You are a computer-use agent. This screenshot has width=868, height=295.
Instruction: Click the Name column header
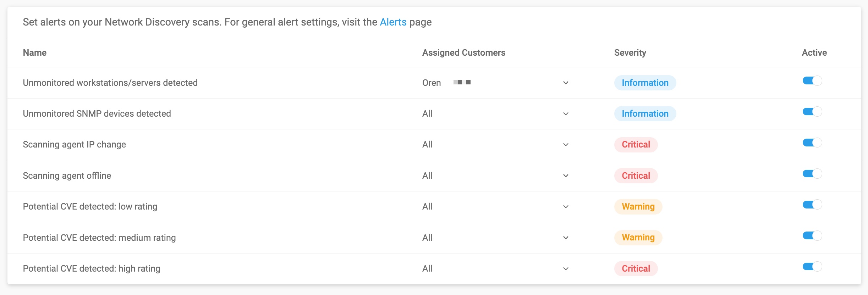pyautogui.click(x=35, y=52)
